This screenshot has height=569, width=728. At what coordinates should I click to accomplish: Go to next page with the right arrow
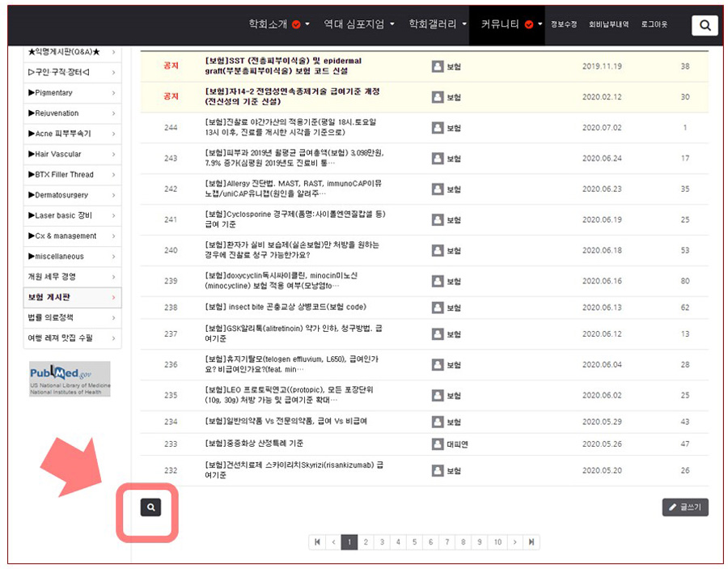pyautogui.click(x=514, y=542)
